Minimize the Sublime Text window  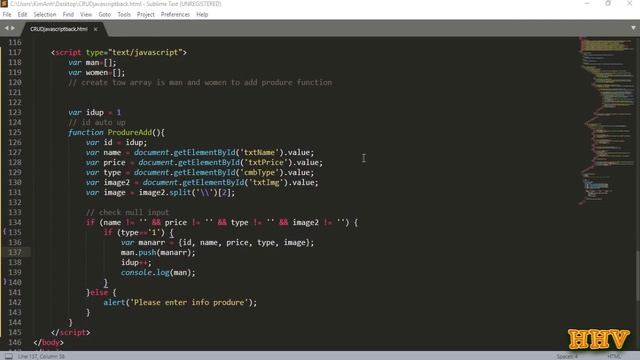click(x=587, y=4)
